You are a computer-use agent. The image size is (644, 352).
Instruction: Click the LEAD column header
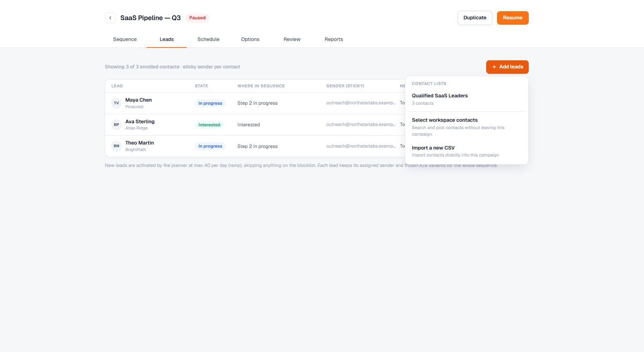[117, 86]
